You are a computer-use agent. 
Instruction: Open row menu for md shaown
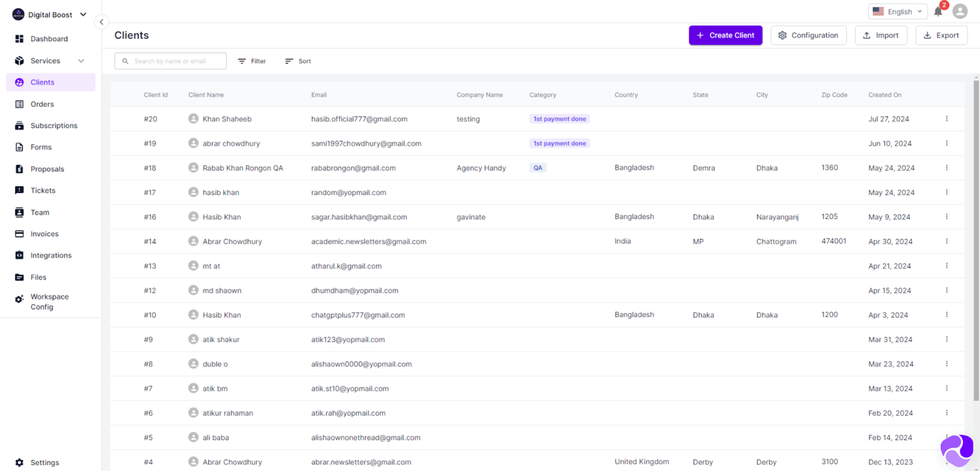tap(946, 290)
